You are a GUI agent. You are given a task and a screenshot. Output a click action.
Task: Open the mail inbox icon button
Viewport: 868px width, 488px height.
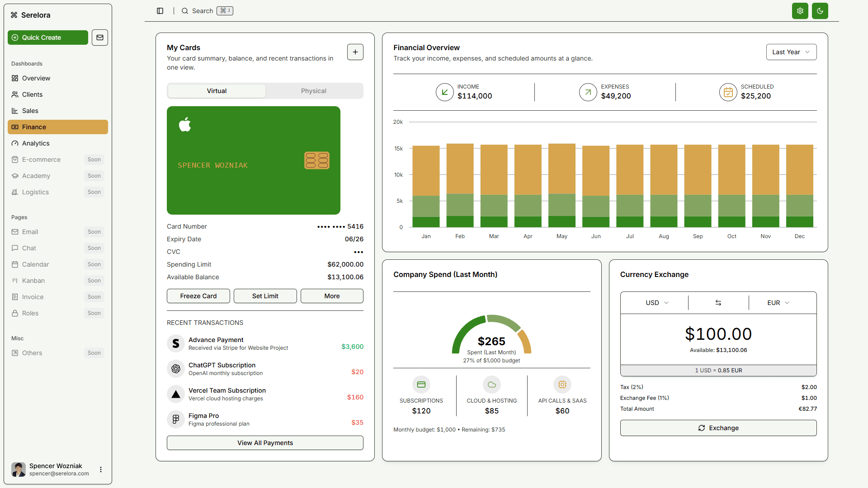point(100,38)
